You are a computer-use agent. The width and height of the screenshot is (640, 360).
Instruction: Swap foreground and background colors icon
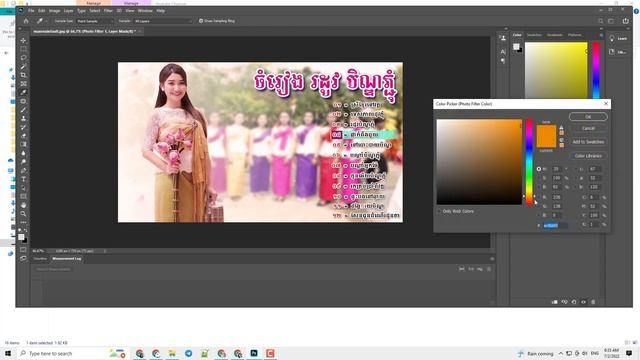[x=26, y=231]
